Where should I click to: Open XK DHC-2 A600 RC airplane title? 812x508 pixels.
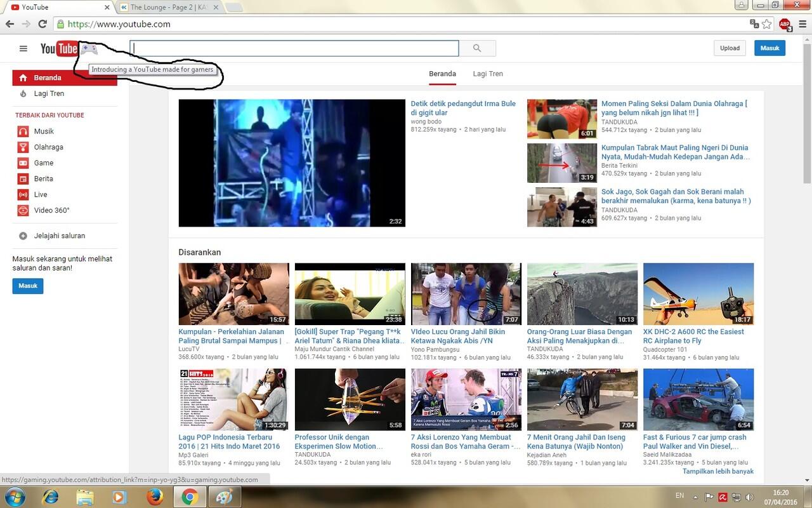[693, 336]
